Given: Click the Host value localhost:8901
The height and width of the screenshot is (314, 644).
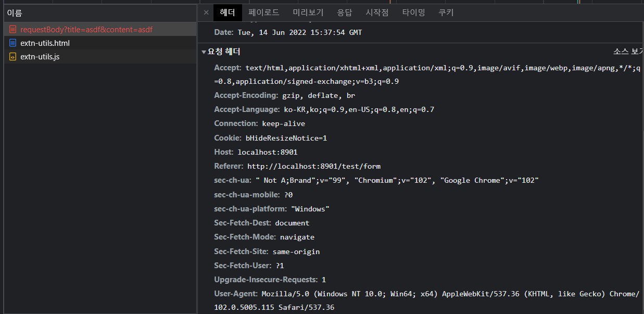Looking at the screenshot, I should [268, 152].
